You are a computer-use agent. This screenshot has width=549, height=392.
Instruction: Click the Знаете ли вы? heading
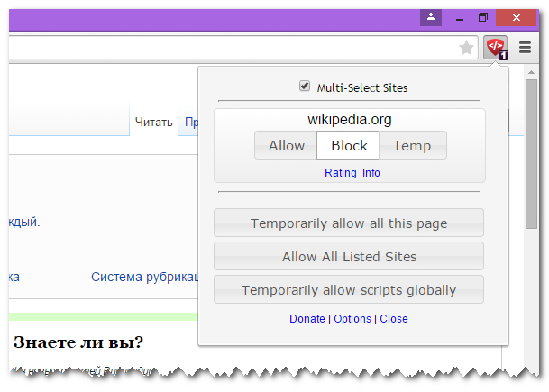point(78,342)
